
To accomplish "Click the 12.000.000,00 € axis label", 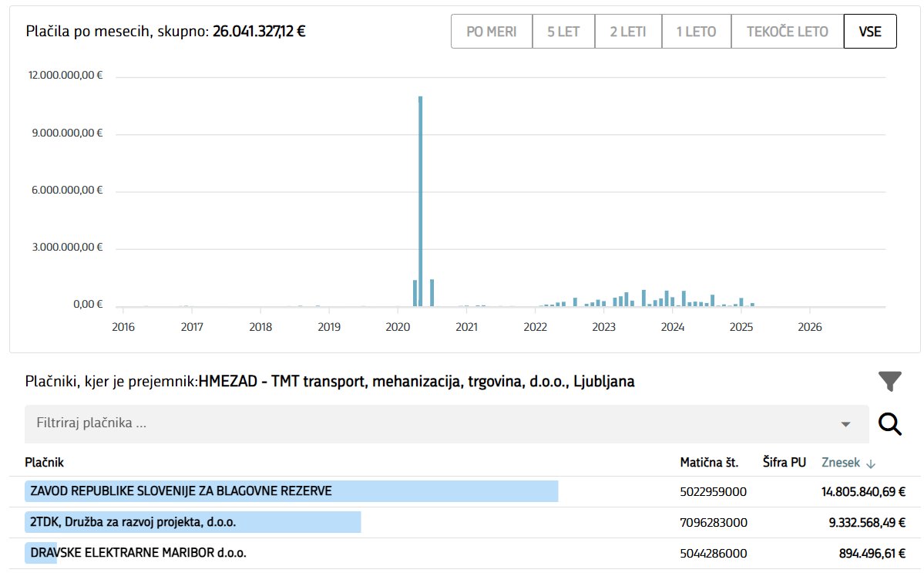I will [66, 75].
